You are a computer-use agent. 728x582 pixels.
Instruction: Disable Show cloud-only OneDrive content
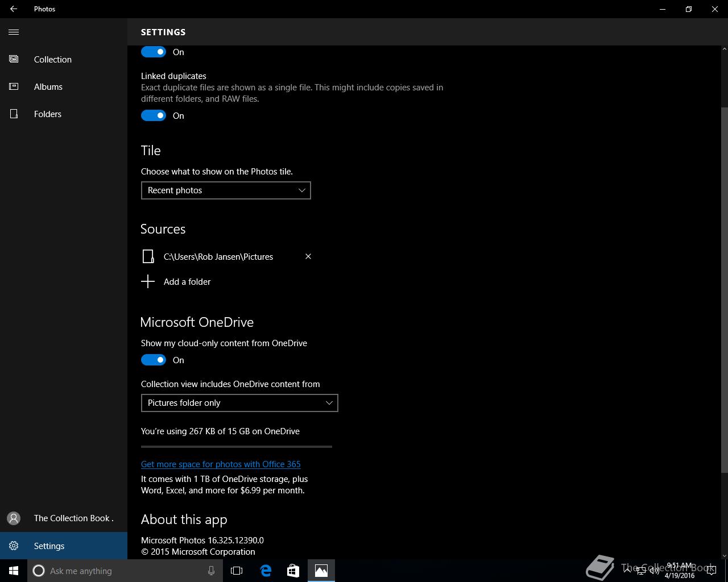click(x=154, y=360)
